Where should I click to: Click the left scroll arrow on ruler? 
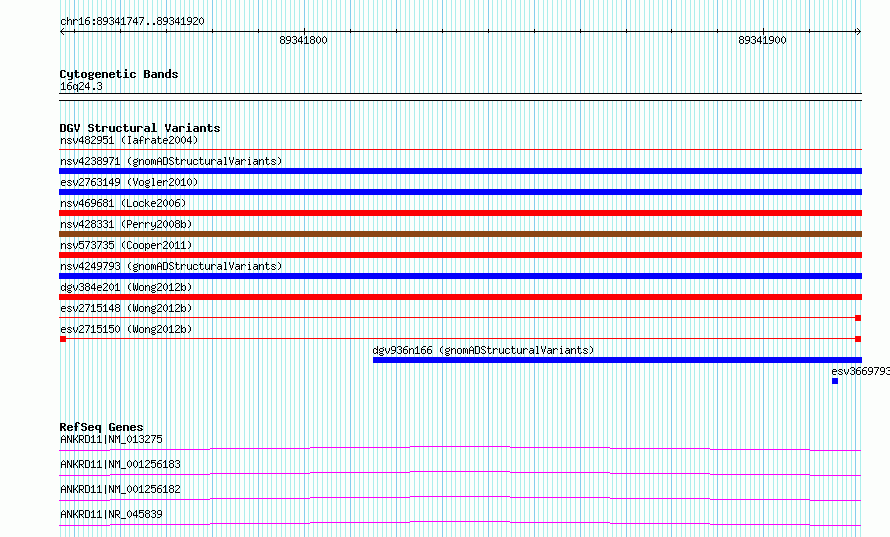click(x=62, y=32)
